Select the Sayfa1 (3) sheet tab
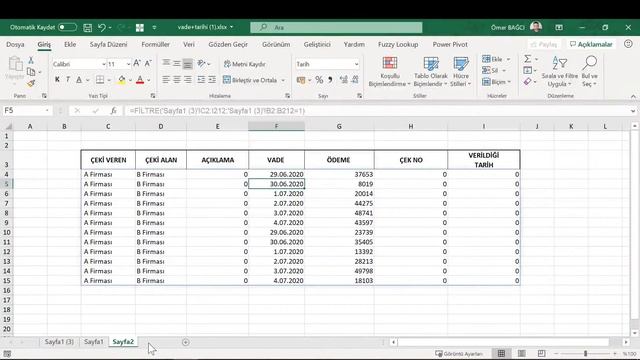The height and width of the screenshot is (360, 640). [x=59, y=342]
